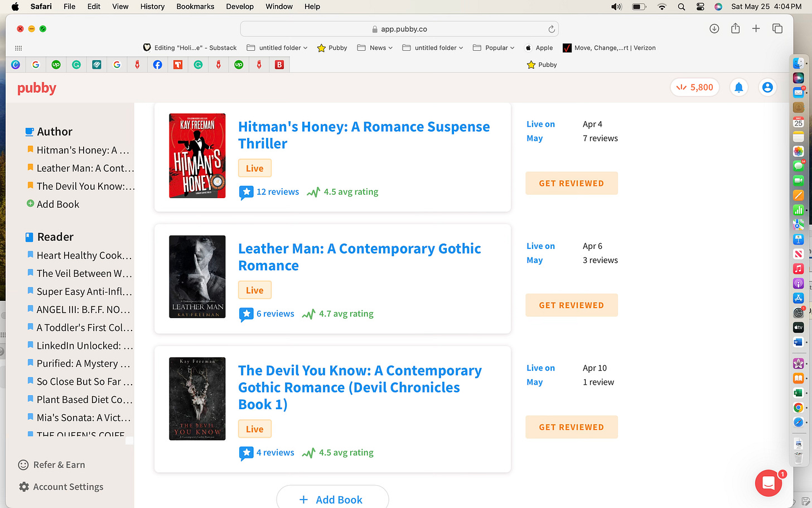The height and width of the screenshot is (508, 812).
Task: Click the 4.7 avg rating
Action: [x=346, y=314]
